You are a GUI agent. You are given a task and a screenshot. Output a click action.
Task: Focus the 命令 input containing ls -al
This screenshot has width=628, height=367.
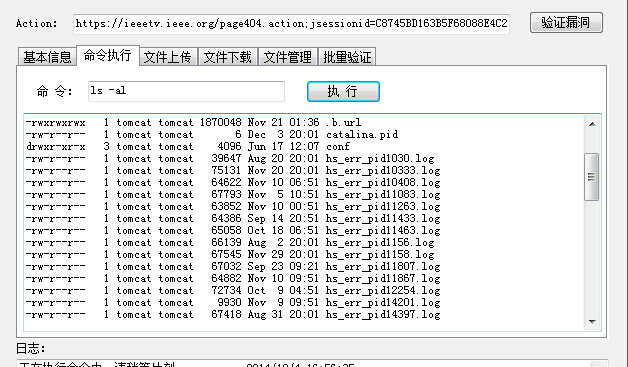click(x=186, y=91)
